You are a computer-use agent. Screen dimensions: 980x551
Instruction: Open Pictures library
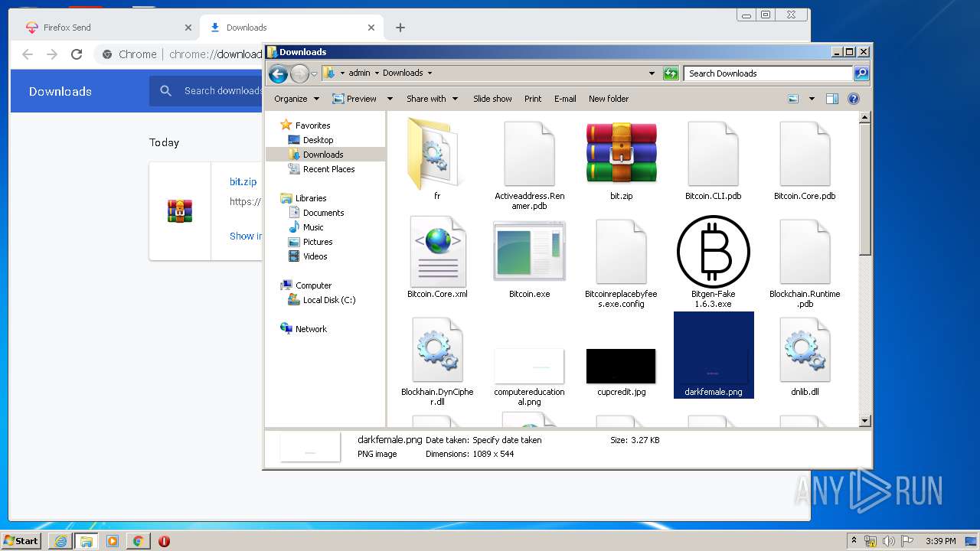click(x=318, y=242)
